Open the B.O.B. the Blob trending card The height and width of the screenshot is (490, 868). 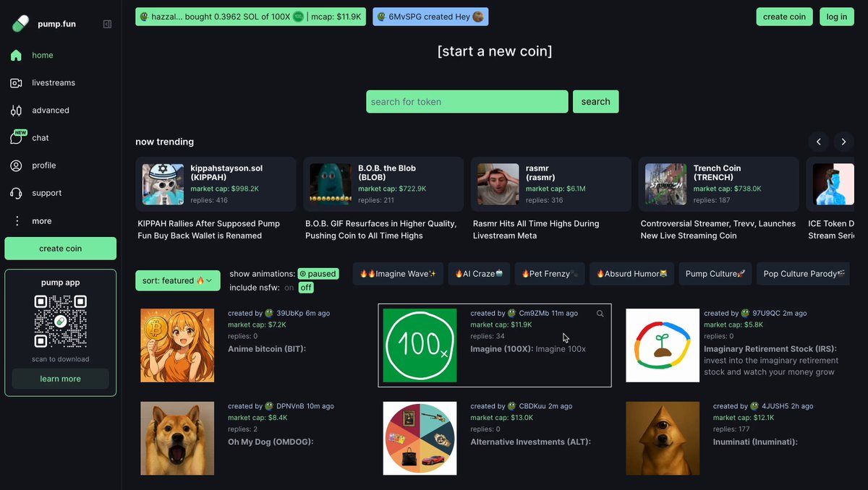[383, 184]
